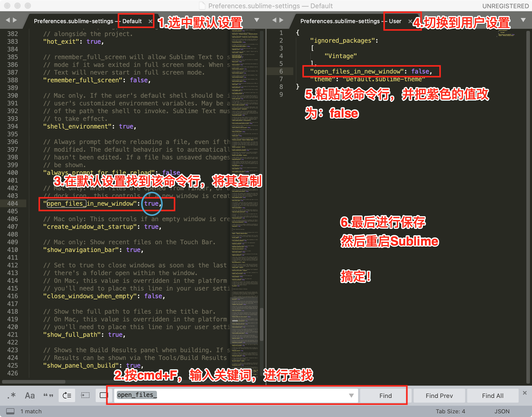Click the "theme" line in User settings
This screenshot has height=417, width=532.
click(368, 79)
